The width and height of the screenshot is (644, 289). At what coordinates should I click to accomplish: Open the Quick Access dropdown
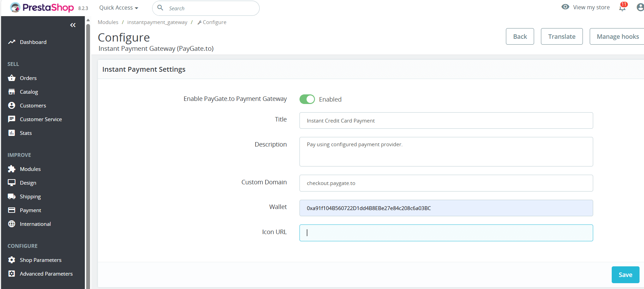[x=119, y=8]
